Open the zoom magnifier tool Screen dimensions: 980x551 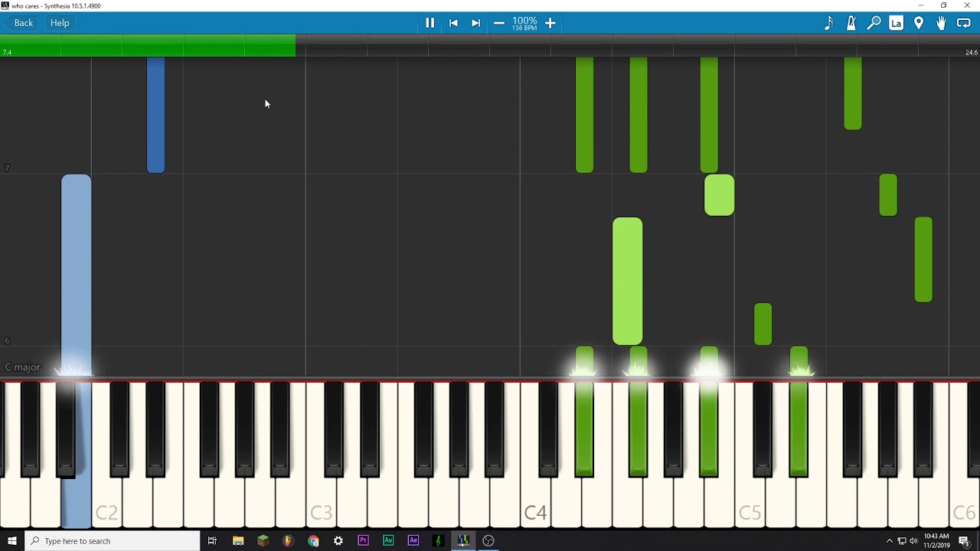874,23
